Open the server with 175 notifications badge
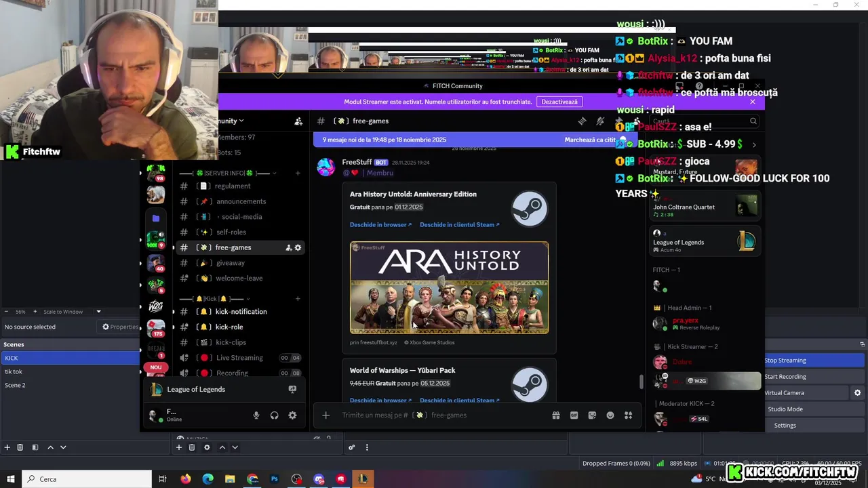The width and height of the screenshot is (868, 488). (x=156, y=329)
